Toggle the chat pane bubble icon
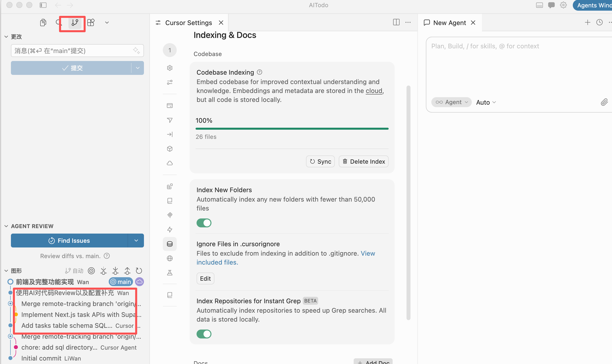612x364 pixels. [x=551, y=5]
